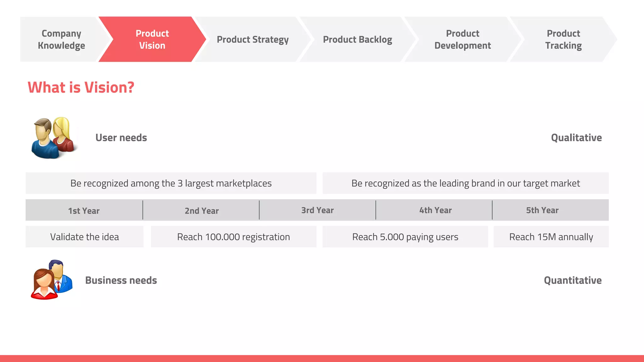Select the Company Knowledge step

[x=61, y=39]
